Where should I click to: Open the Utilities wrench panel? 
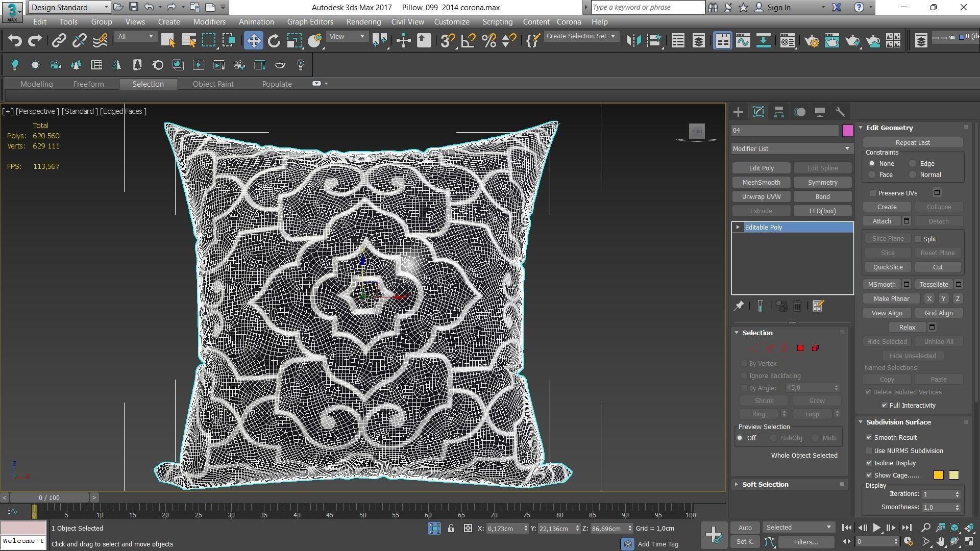click(x=840, y=112)
